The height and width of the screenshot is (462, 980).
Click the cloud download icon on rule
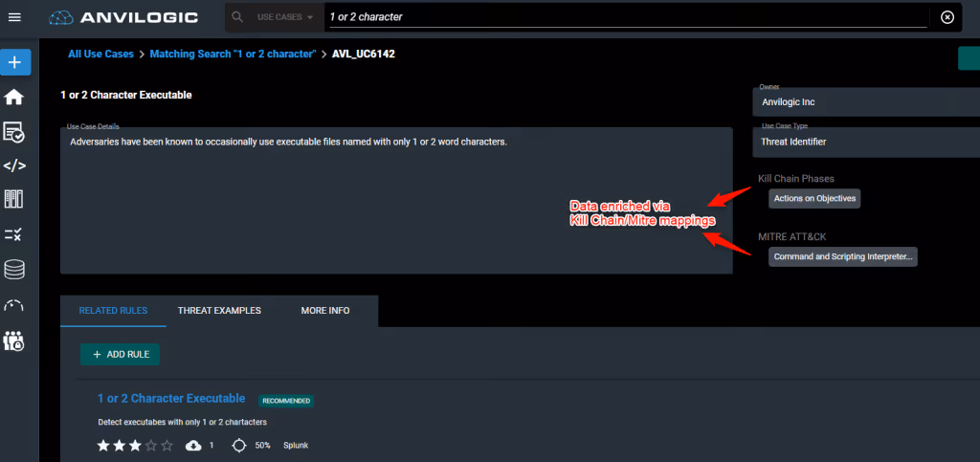pos(193,445)
